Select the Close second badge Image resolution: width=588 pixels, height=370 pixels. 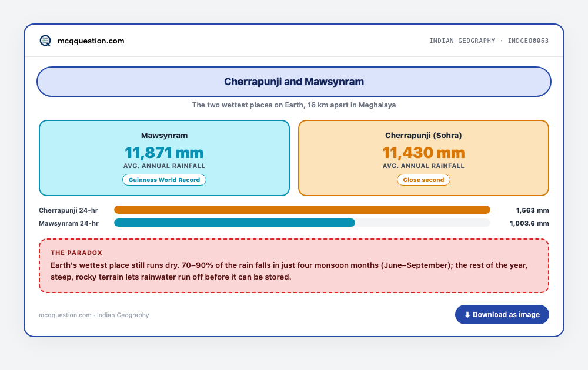[423, 180]
